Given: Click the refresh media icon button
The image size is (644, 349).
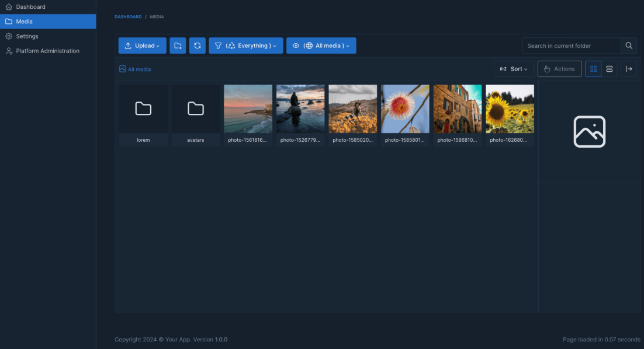Looking at the screenshot, I should pyautogui.click(x=198, y=46).
